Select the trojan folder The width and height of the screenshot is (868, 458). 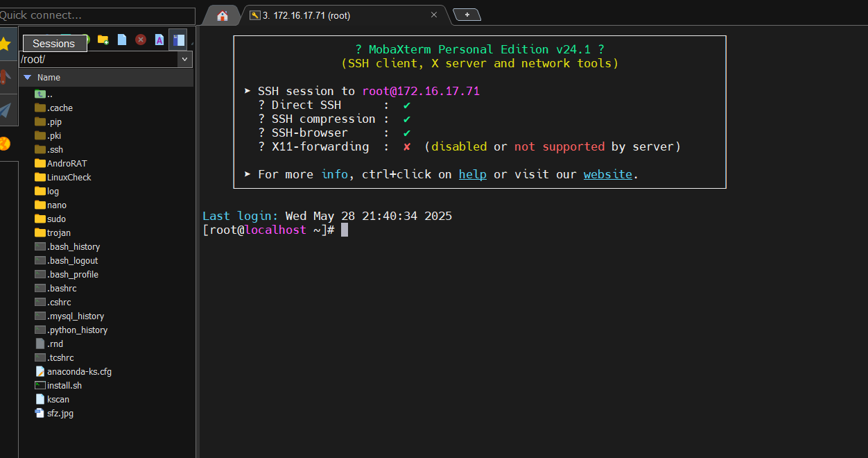[x=53, y=232]
